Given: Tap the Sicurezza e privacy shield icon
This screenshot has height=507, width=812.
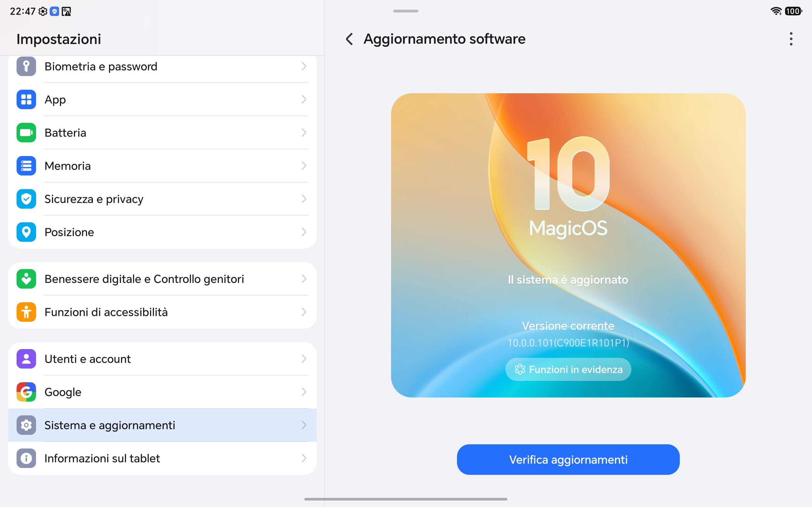Looking at the screenshot, I should [x=26, y=199].
